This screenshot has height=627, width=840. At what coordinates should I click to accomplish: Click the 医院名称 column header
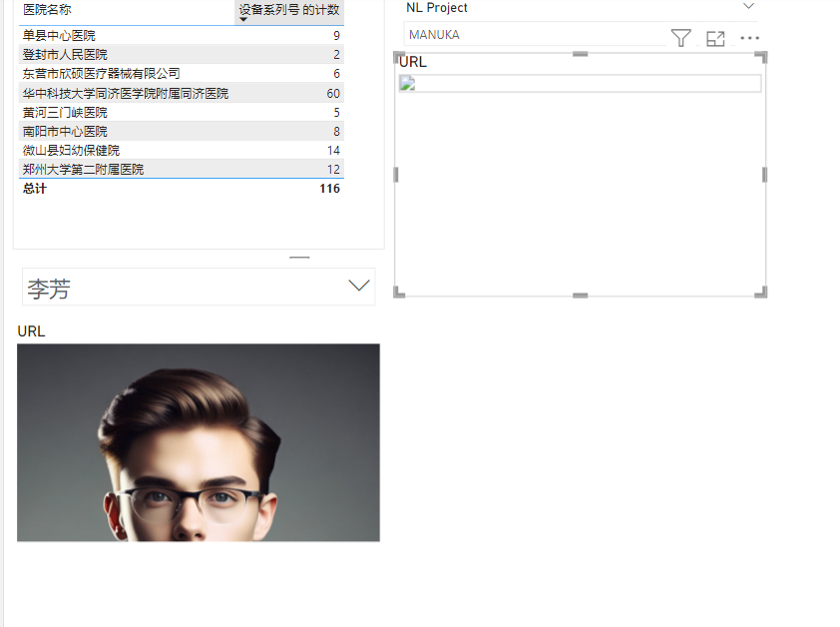[x=47, y=10]
